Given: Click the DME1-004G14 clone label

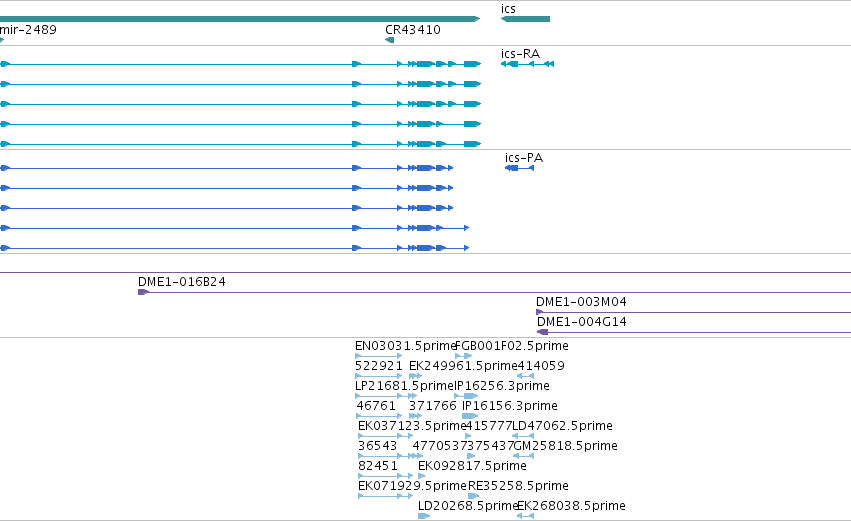Looking at the screenshot, I should (x=582, y=322).
